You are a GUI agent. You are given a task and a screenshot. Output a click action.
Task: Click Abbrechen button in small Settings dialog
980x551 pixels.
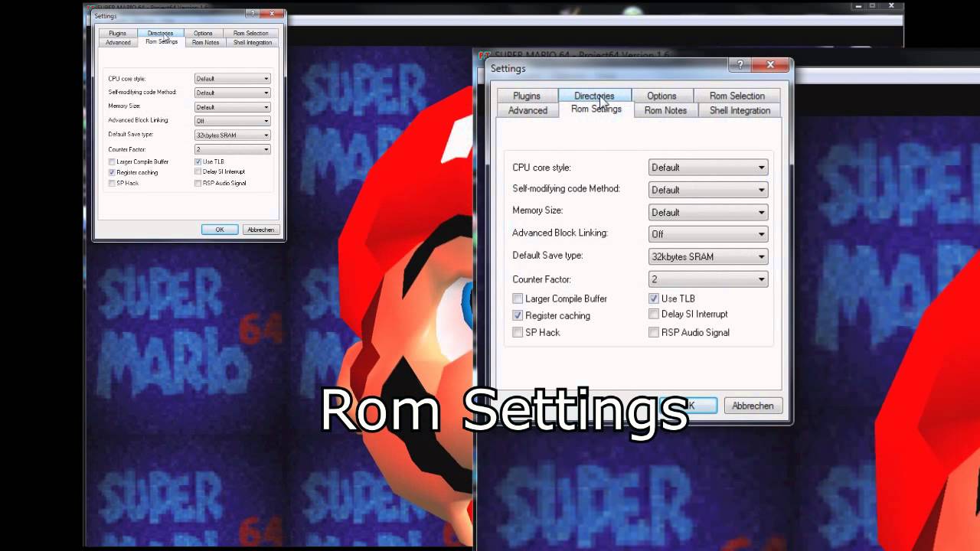coord(260,230)
